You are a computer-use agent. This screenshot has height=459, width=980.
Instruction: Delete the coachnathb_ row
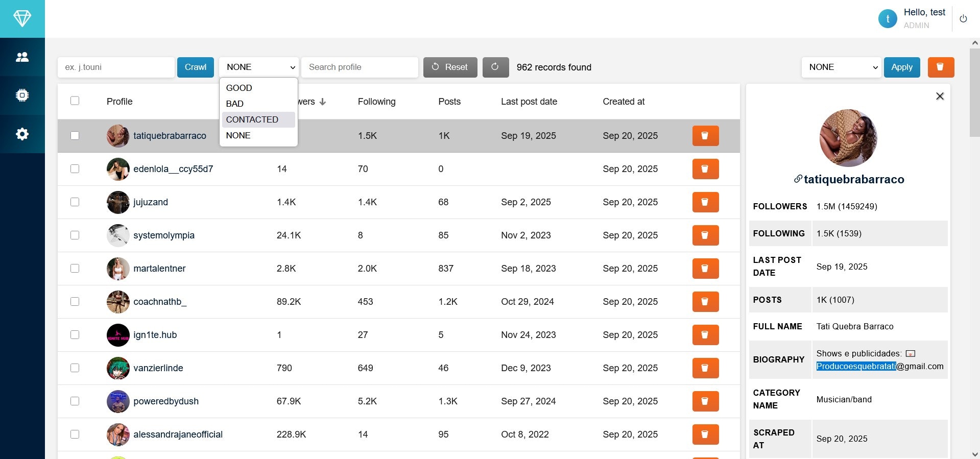[x=705, y=302]
